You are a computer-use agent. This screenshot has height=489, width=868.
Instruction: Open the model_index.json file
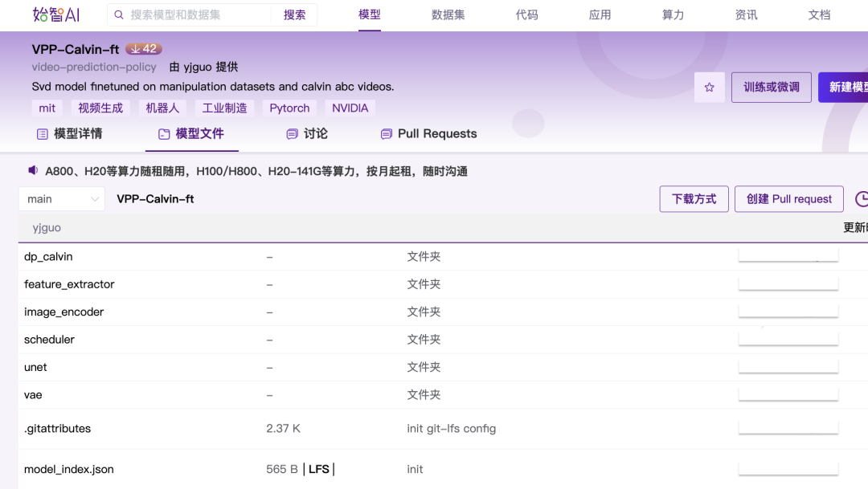[x=68, y=469]
